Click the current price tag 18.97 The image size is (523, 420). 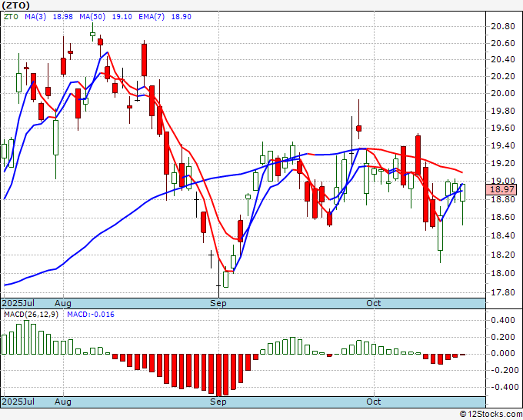pyautogui.click(x=502, y=189)
